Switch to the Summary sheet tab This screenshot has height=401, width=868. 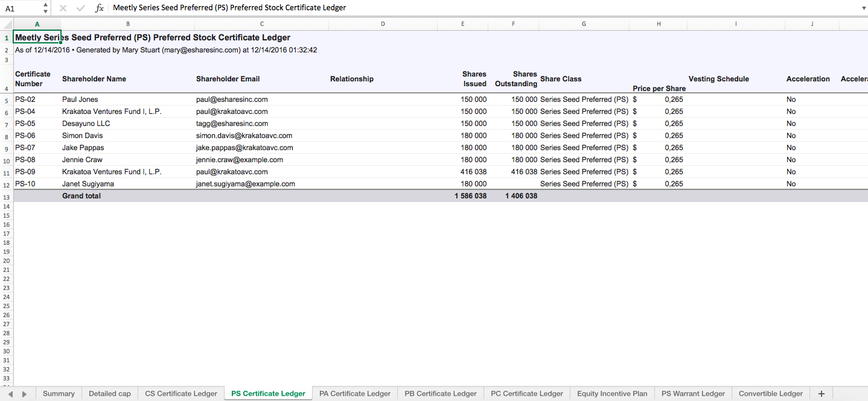click(59, 394)
